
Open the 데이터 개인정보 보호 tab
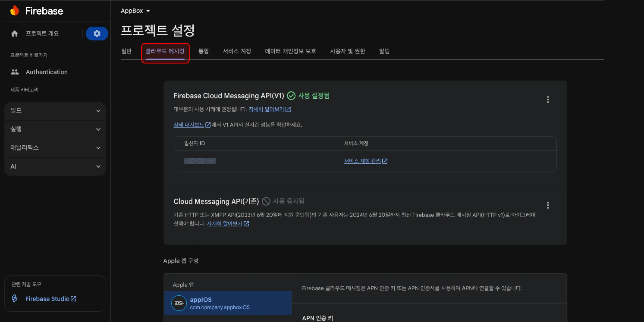coord(290,51)
